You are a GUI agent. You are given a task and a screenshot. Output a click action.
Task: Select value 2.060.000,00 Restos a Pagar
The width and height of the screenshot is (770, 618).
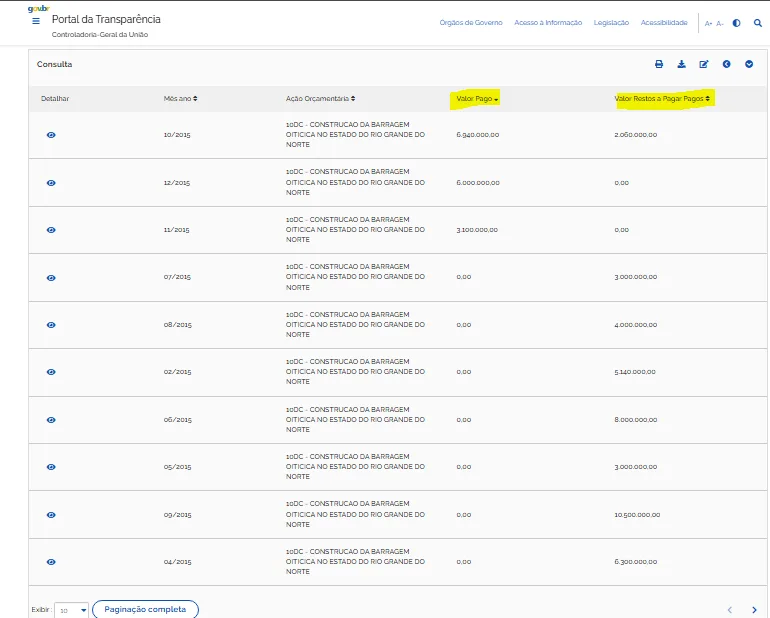click(x=635, y=135)
